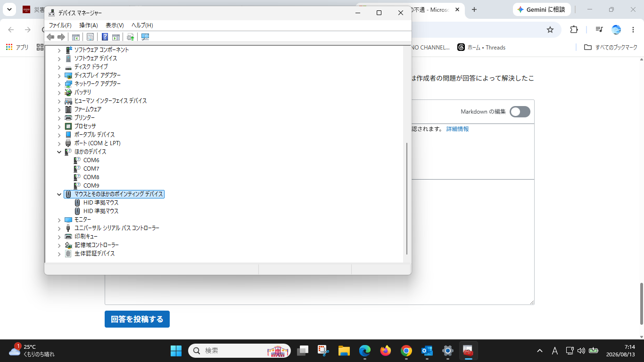Screen dimensions: 644x362
Task: Expand the ユニバーサル シリアル バス コントローラー node
Action: 59,228
